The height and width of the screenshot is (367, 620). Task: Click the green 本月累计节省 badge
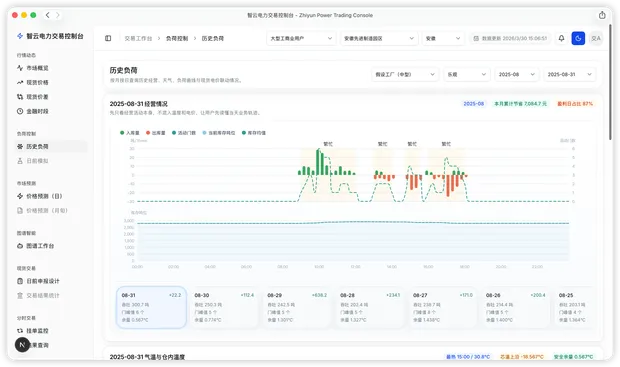(x=520, y=104)
